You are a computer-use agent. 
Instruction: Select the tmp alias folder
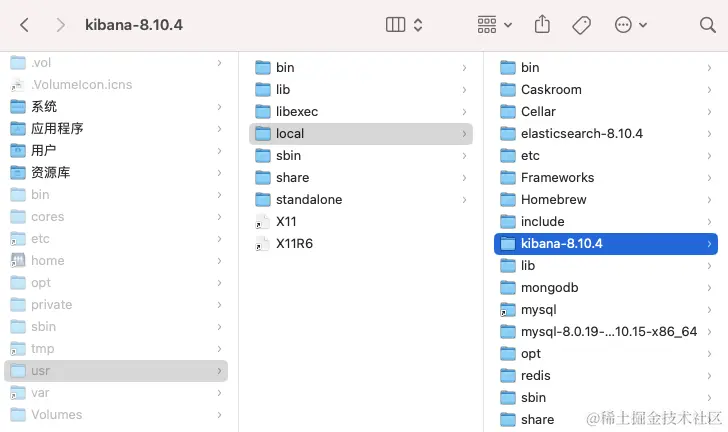click(116, 349)
